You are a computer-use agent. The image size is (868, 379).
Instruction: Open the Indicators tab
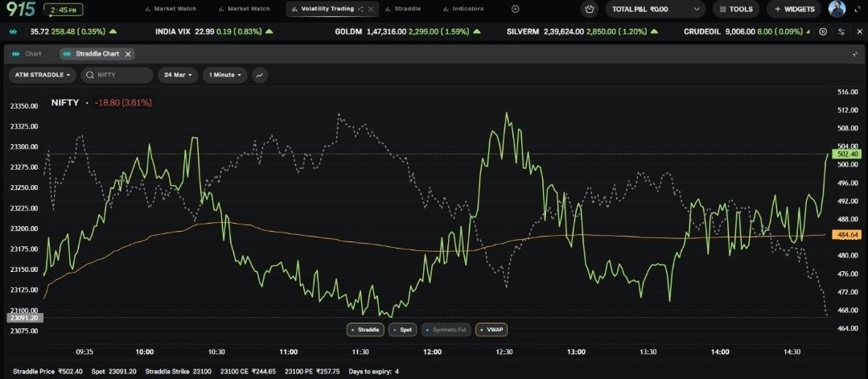(x=463, y=9)
